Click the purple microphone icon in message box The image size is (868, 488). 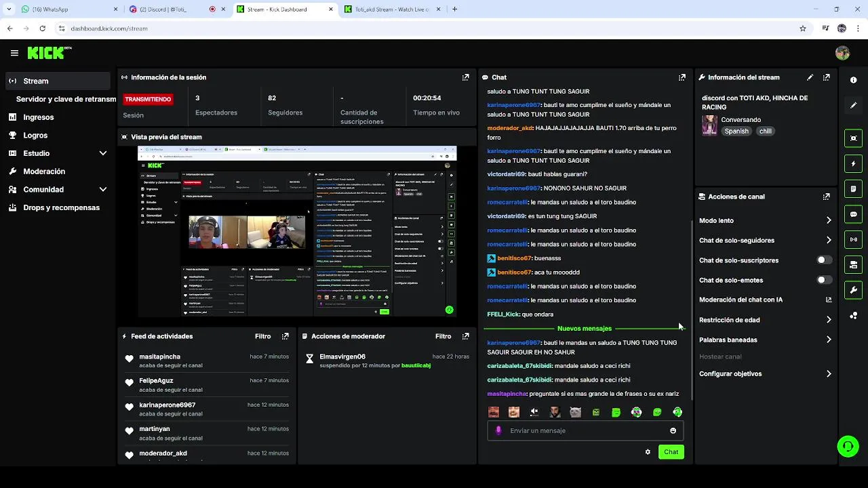(x=498, y=430)
